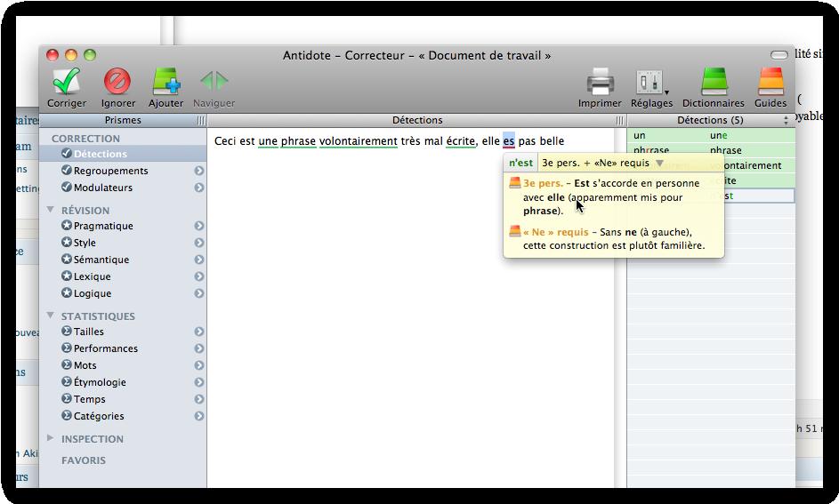Select the Catégories statistics prism
The height and width of the screenshot is (504, 839).
[99, 416]
